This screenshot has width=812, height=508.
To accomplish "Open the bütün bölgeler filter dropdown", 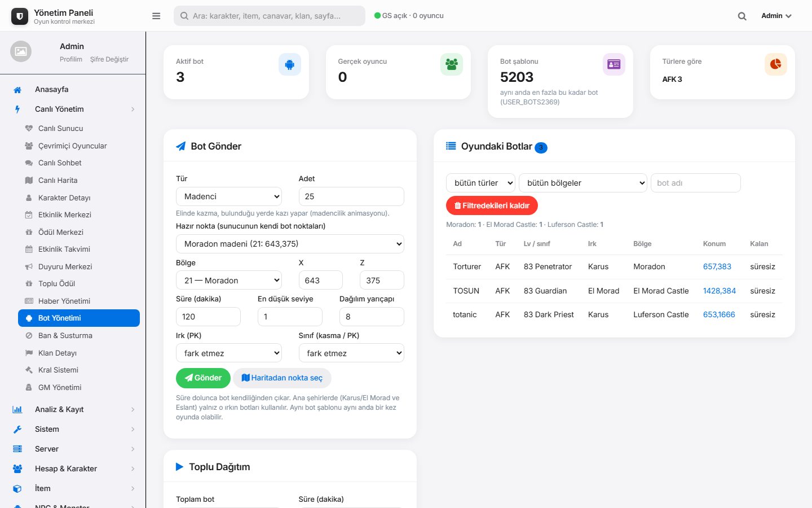I will [x=583, y=183].
